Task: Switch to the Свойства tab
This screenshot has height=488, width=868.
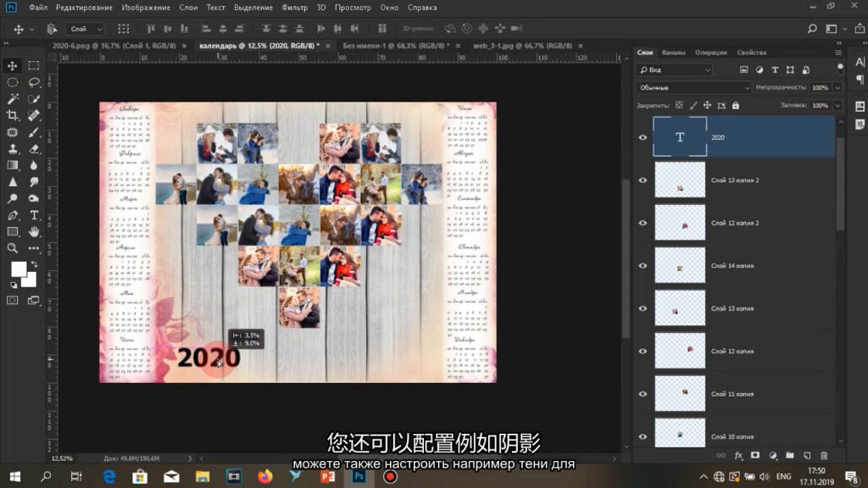Action: pos(752,53)
